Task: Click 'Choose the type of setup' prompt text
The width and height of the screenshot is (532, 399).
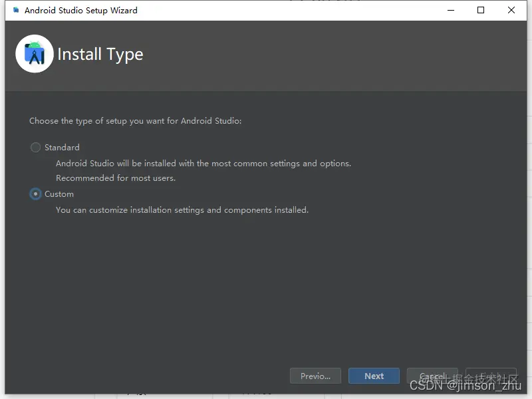Action: click(136, 121)
